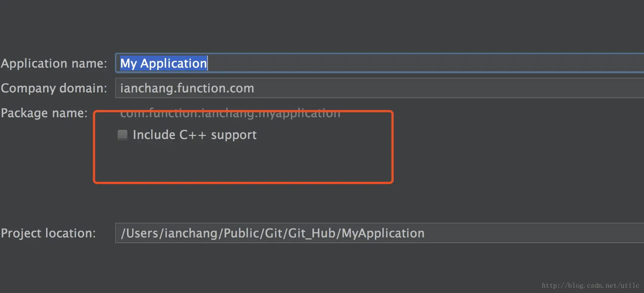Place cursor after "Application" in name field

click(x=208, y=63)
